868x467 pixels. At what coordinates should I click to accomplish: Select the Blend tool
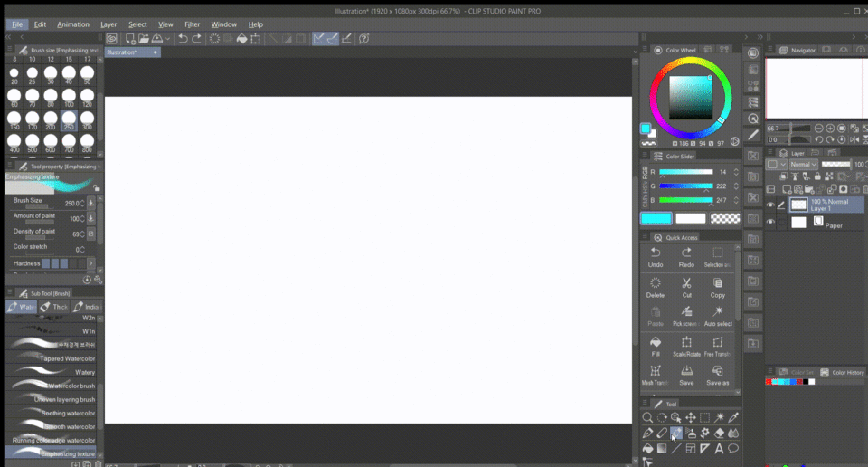click(733, 434)
